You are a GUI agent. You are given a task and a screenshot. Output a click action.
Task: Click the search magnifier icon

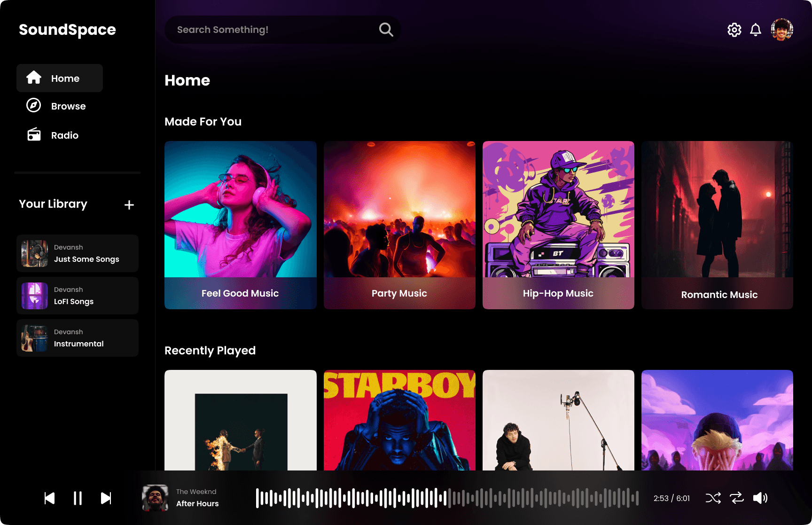tap(386, 30)
